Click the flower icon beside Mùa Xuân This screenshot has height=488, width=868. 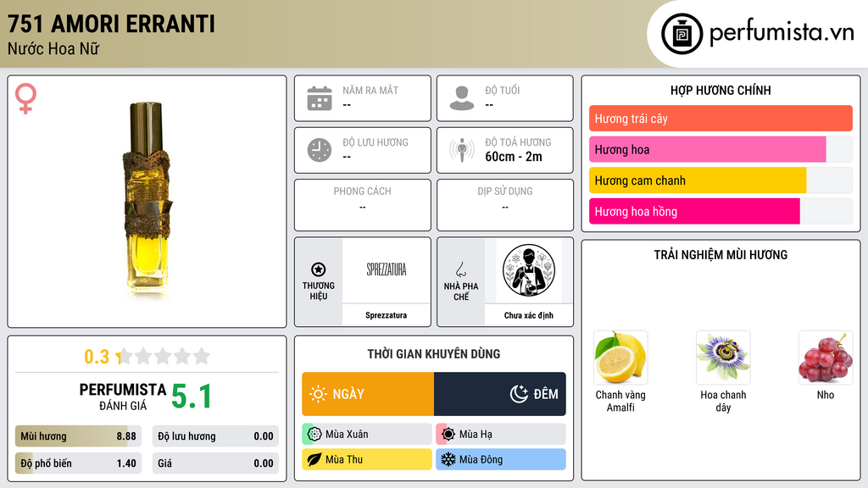coord(314,435)
